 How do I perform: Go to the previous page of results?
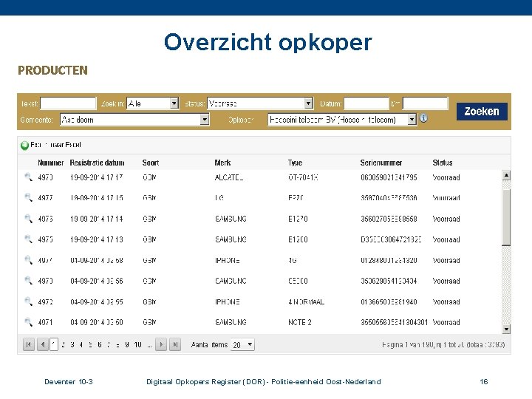42,345
